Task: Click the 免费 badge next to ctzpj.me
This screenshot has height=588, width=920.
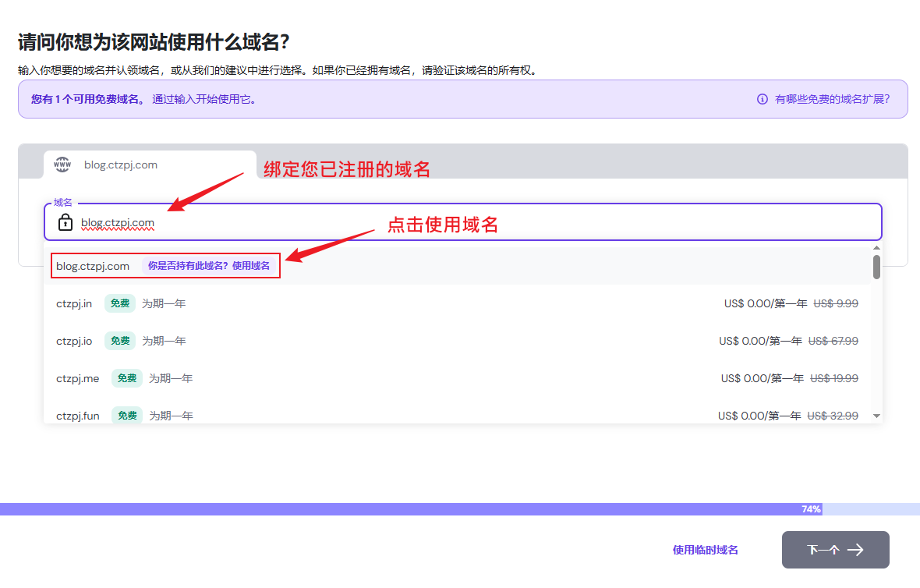Action: pyautogui.click(x=127, y=378)
